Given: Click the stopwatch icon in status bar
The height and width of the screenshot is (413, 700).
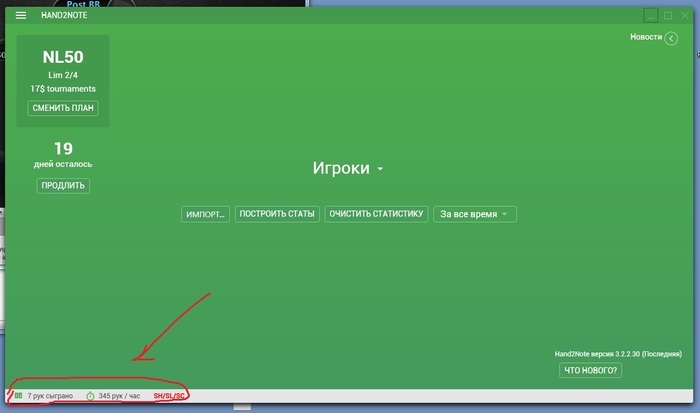Looking at the screenshot, I should 90,396.
